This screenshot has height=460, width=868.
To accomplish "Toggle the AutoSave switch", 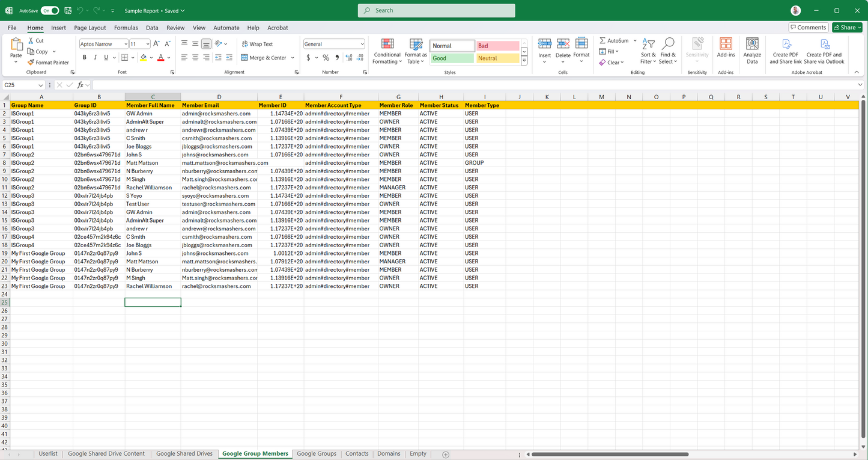I will [50, 10].
